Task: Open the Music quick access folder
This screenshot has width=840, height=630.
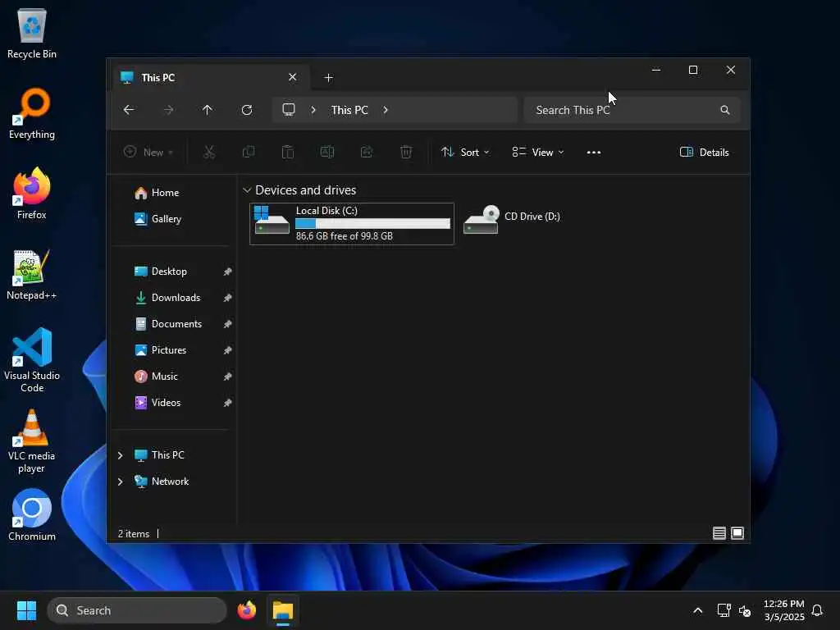Action: (x=164, y=377)
